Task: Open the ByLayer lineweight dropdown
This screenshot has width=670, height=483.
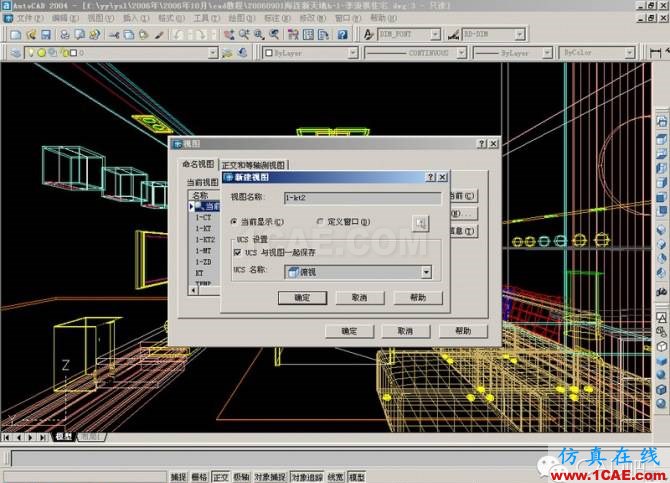Action: pyautogui.click(x=547, y=53)
